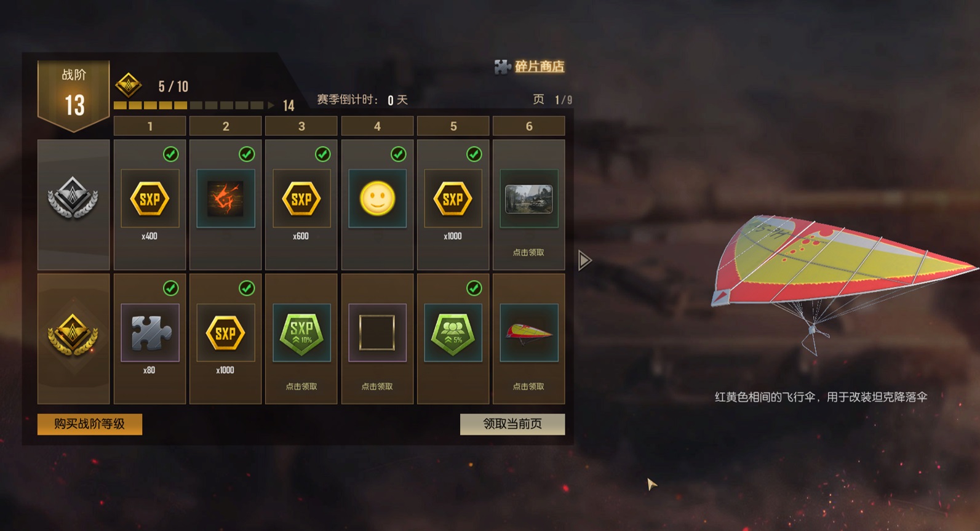Select the orange spray emblem reward
Image resolution: width=980 pixels, height=531 pixels.
225,199
